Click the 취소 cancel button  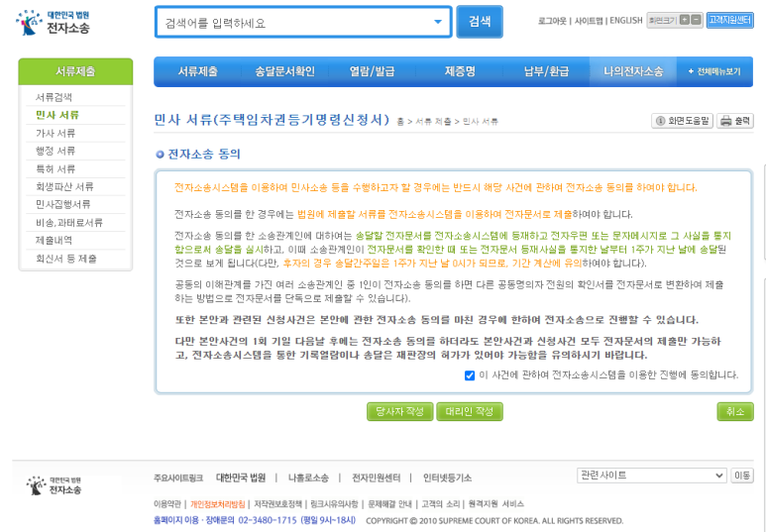(x=734, y=411)
